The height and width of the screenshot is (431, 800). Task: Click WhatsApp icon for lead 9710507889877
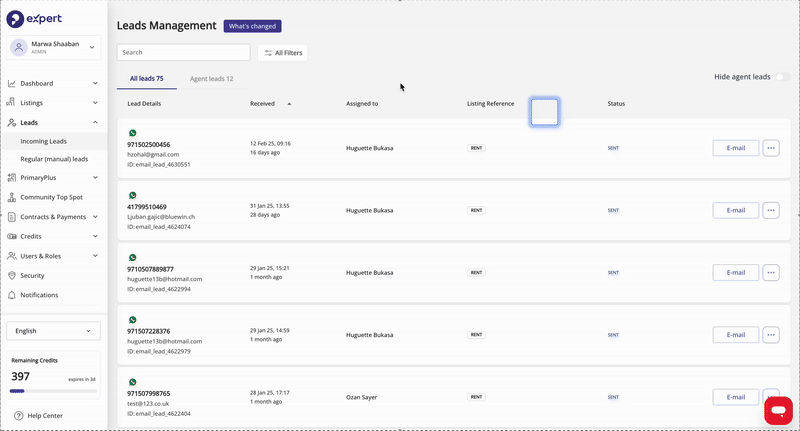click(133, 258)
